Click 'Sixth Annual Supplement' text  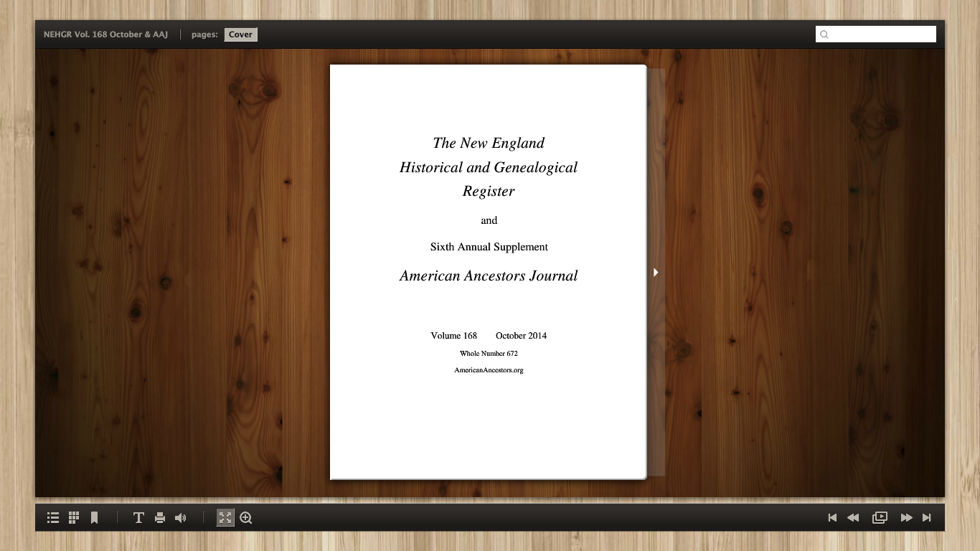click(x=489, y=247)
